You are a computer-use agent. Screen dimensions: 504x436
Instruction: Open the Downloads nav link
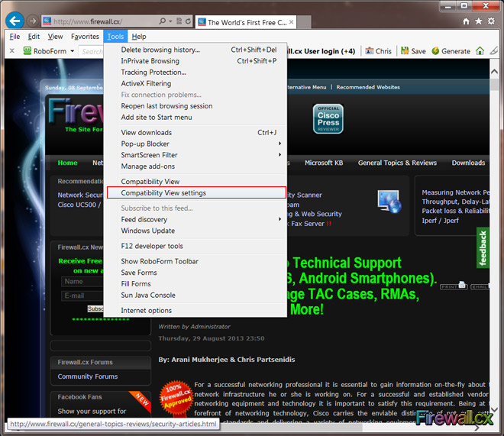[x=468, y=163]
